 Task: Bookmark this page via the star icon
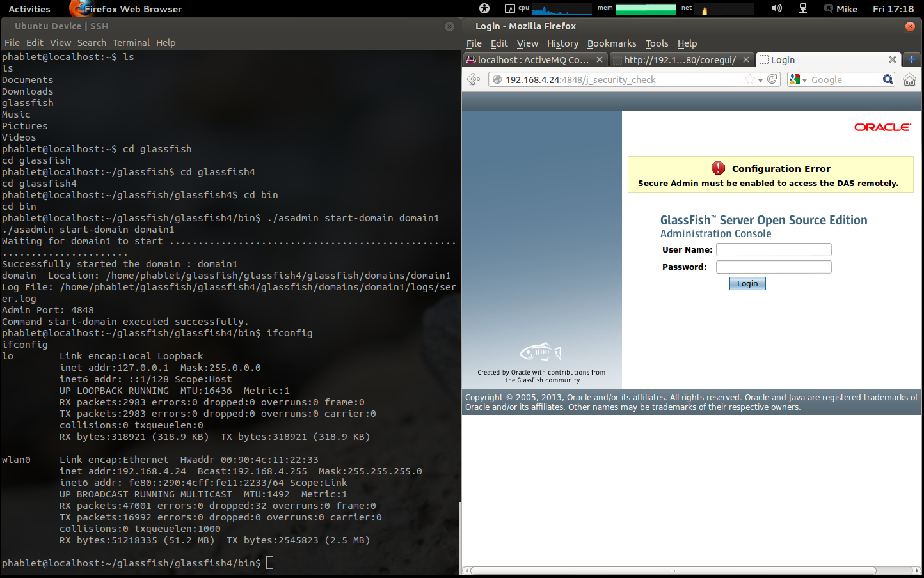(750, 79)
